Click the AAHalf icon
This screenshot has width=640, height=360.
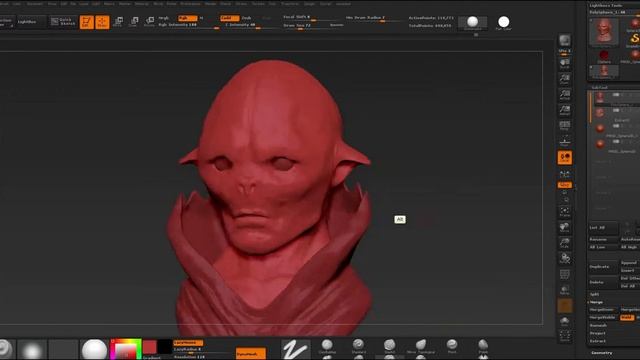[564, 110]
